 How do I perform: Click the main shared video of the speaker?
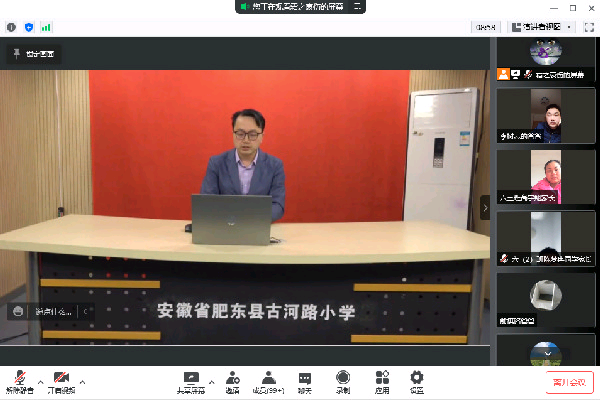245,207
